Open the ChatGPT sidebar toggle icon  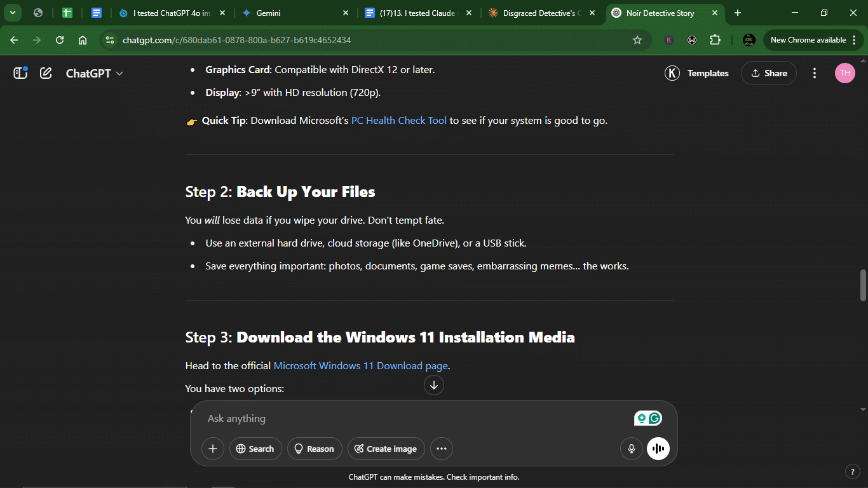click(x=20, y=73)
